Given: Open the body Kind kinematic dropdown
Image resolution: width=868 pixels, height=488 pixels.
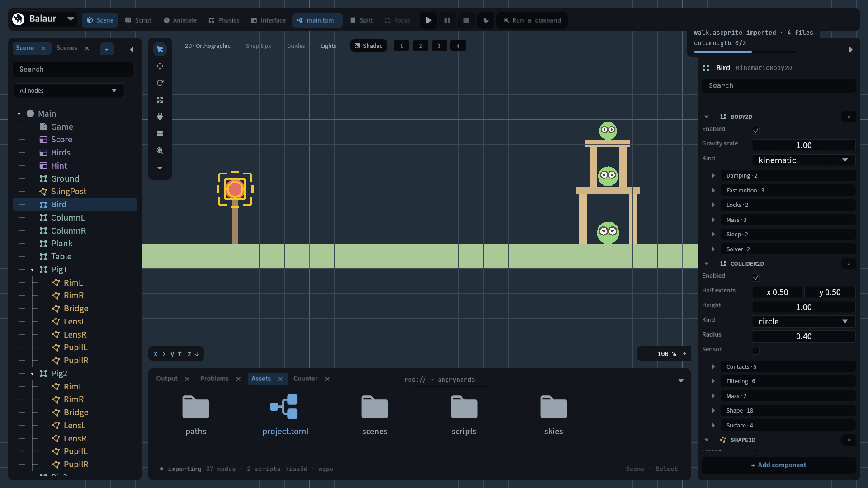Looking at the screenshot, I should pyautogui.click(x=803, y=160).
